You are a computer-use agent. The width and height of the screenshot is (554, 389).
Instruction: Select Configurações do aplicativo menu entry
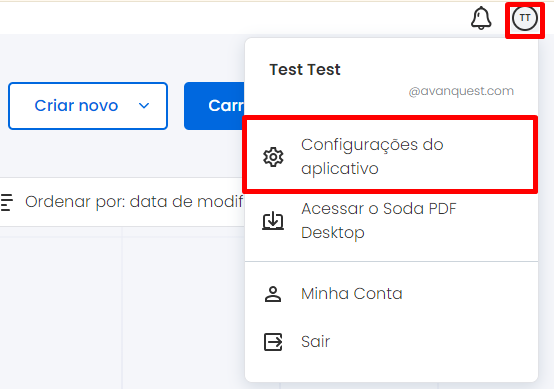click(x=391, y=156)
